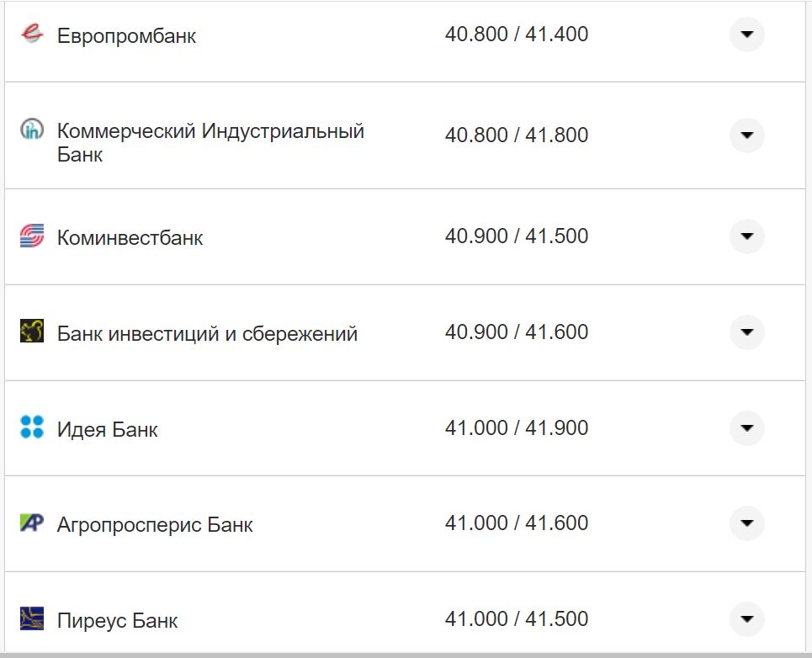The height and width of the screenshot is (658, 812).
Task: Expand the Пиреус Банк dropdown
Action: [746, 618]
